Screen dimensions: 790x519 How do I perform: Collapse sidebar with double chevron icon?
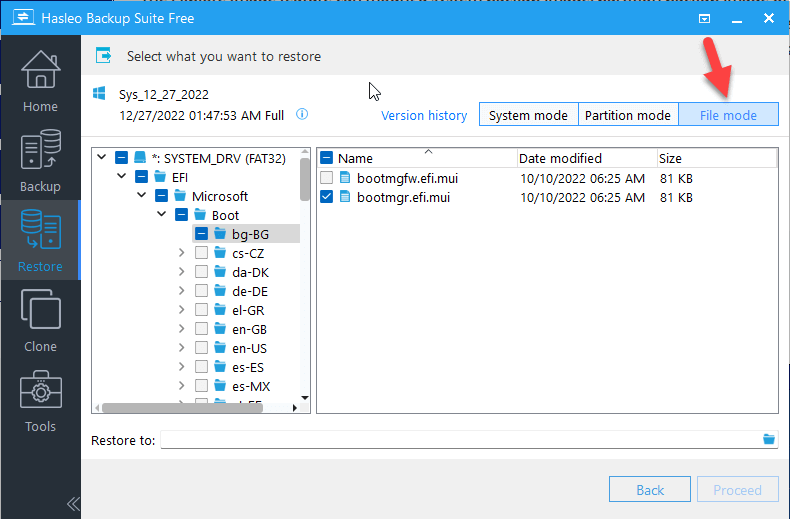[73, 503]
